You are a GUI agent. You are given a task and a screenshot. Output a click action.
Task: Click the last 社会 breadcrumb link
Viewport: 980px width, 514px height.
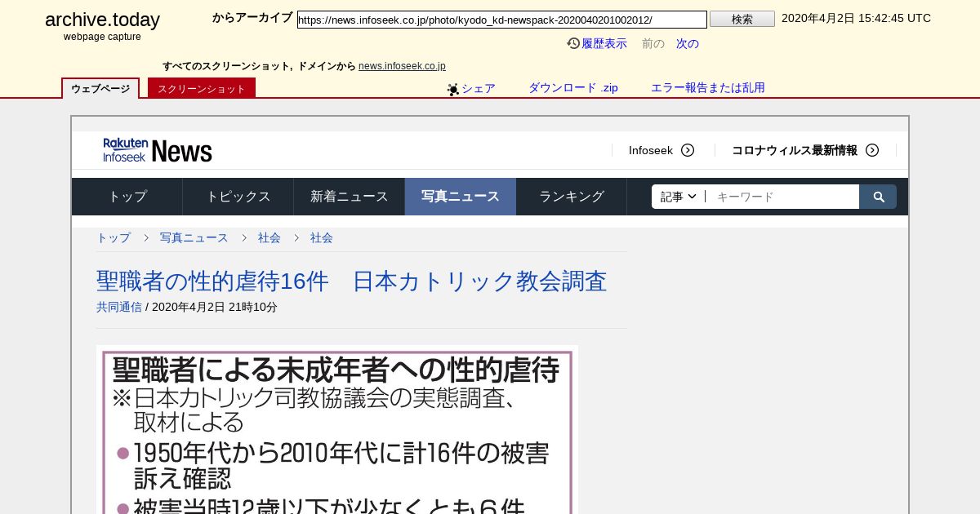pos(322,237)
